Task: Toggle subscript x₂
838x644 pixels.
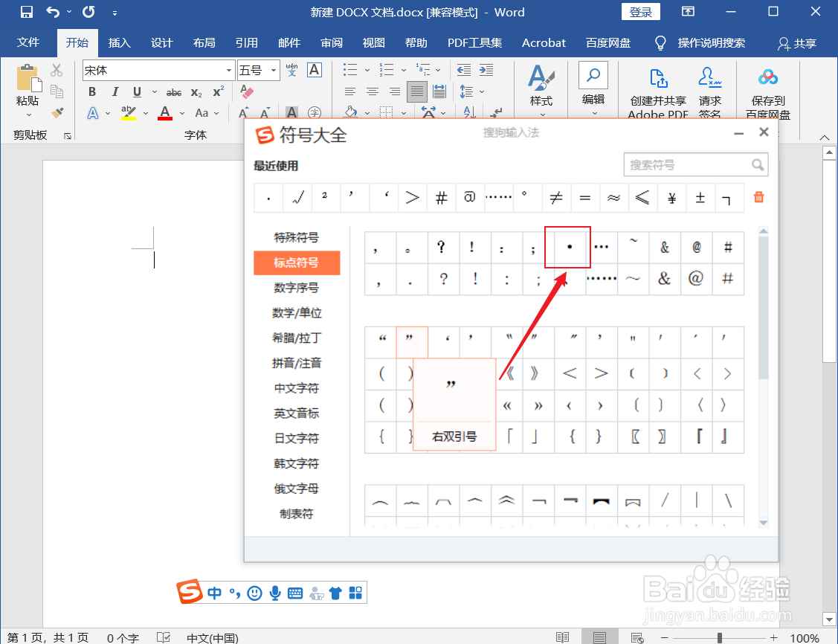Action: (196, 92)
